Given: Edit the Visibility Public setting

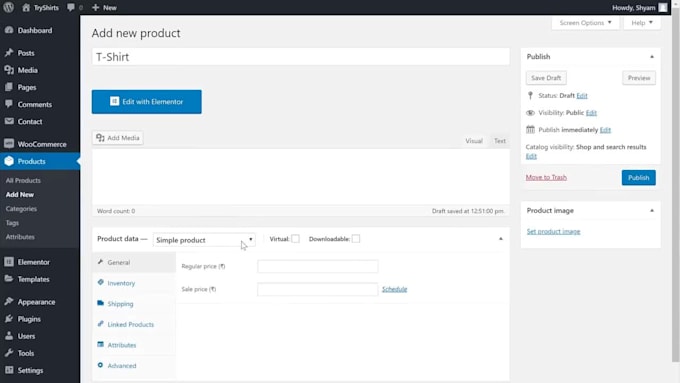Looking at the screenshot, I should [591, 113].
